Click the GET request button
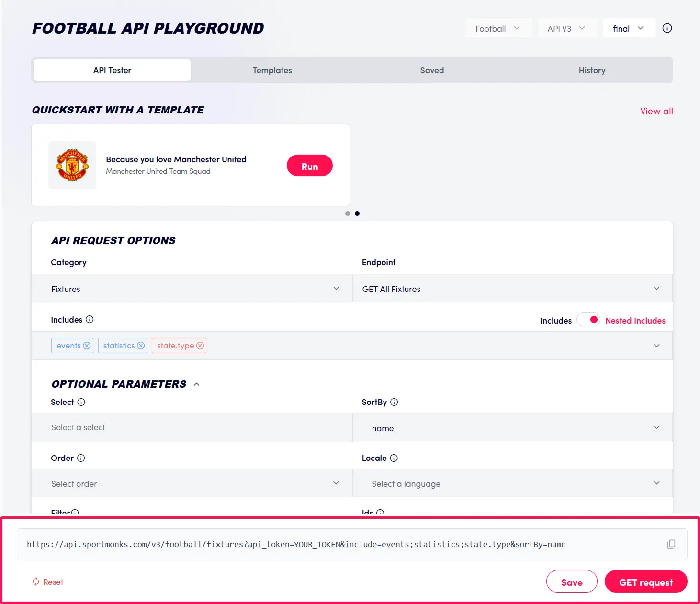 click(646, 582)
